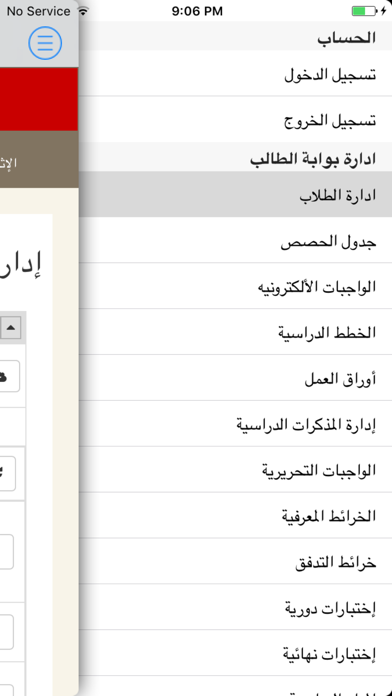Viewport: 392px width, 696px height.
Task: Select إدارة المذكرات الدراسية
Action: (235, 424)
